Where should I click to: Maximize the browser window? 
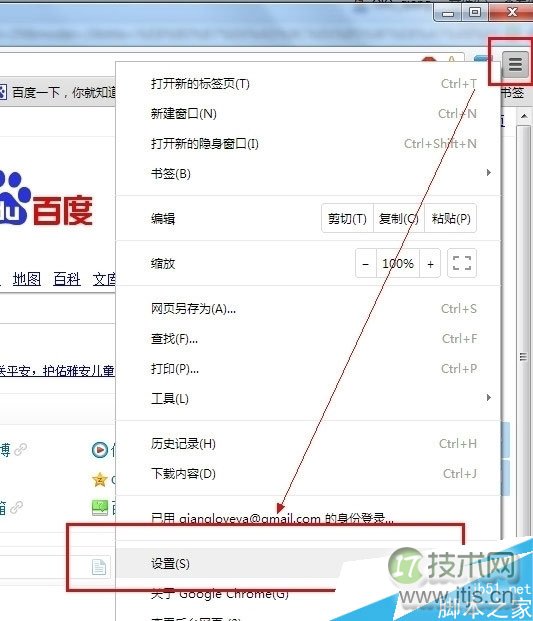coord(475,12)
